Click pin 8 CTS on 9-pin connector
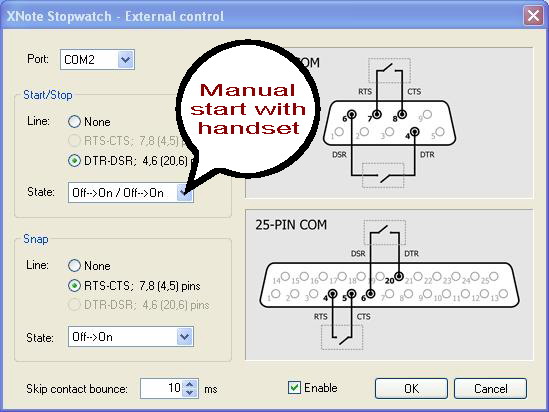The height and width of the screenshot is (412, 549). pyautogui.click(x=402, y=114)
